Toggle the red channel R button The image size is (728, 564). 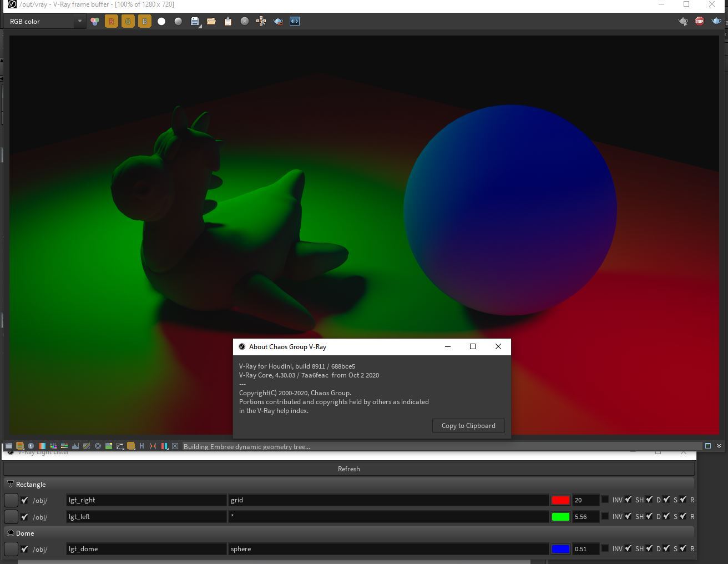[x=112, y=21]
